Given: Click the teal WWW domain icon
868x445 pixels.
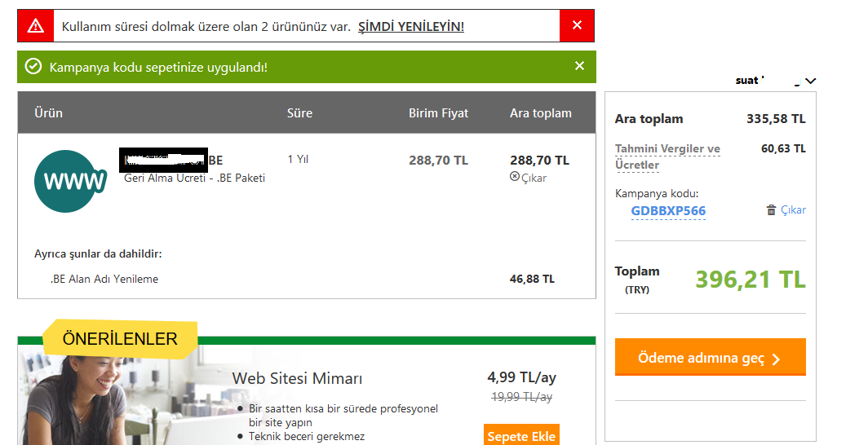Looking at the screenshot, I should (70, 181).
